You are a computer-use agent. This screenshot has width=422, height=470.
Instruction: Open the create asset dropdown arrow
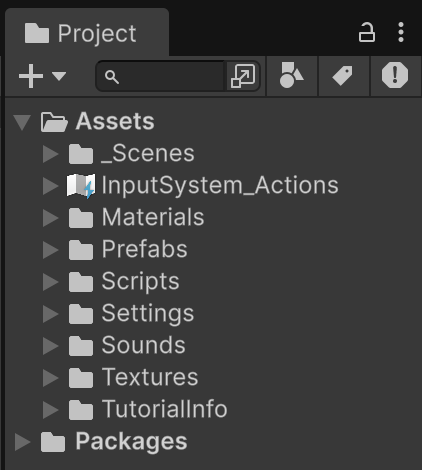[x=59, y=76]
